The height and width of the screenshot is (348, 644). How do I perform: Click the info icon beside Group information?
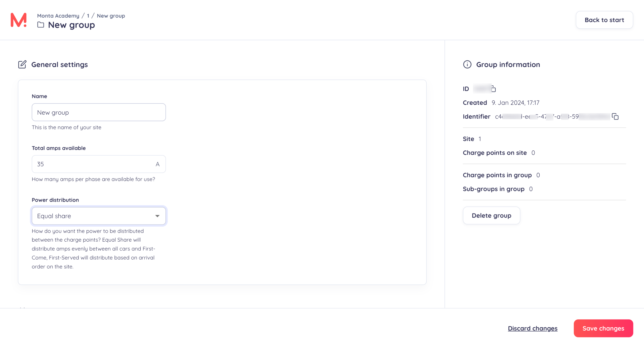pos(467,64)
